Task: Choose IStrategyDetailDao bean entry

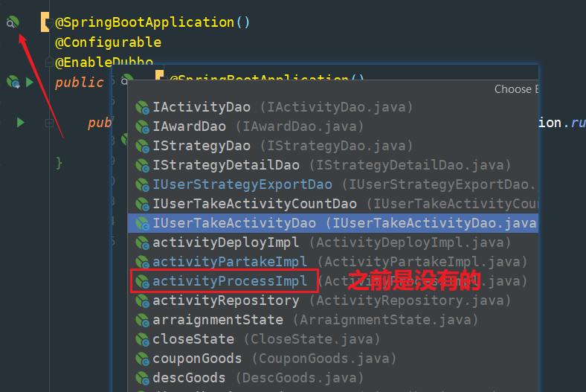Action: click(332, 165)
